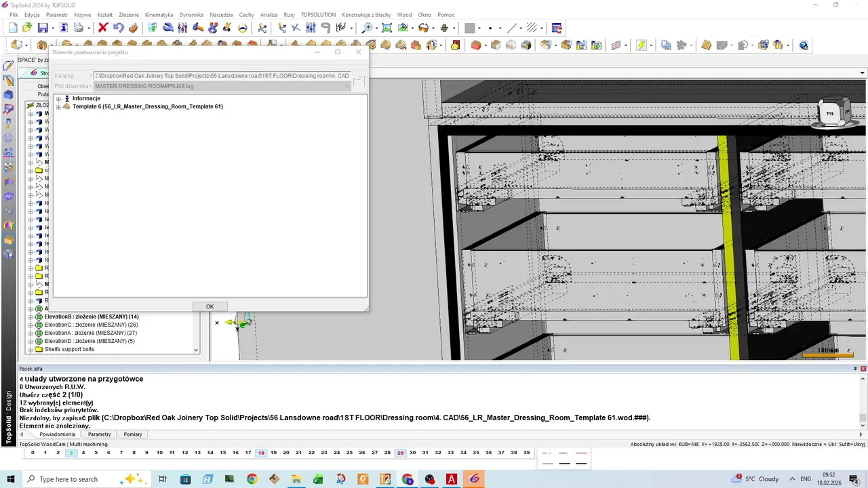Toggle layer 14 in the layer bar
868x488 pixels.
pyautogui.click(x=210, y=453)
